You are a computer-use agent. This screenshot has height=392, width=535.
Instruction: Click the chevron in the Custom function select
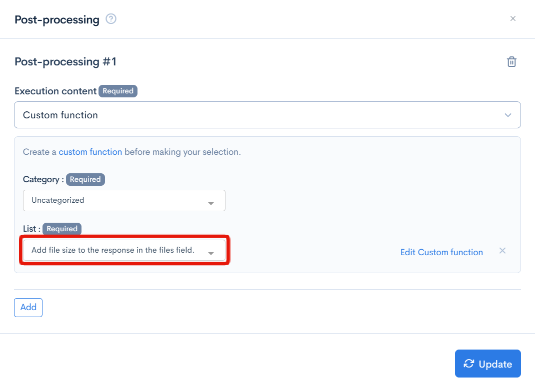point(508,115)
